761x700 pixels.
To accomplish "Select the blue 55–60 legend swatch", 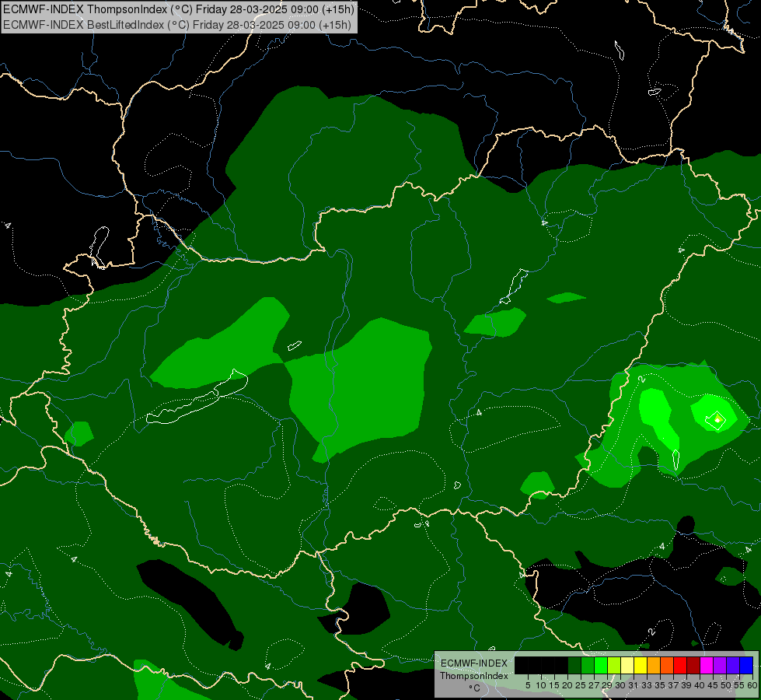I will [x=746, y=666].
